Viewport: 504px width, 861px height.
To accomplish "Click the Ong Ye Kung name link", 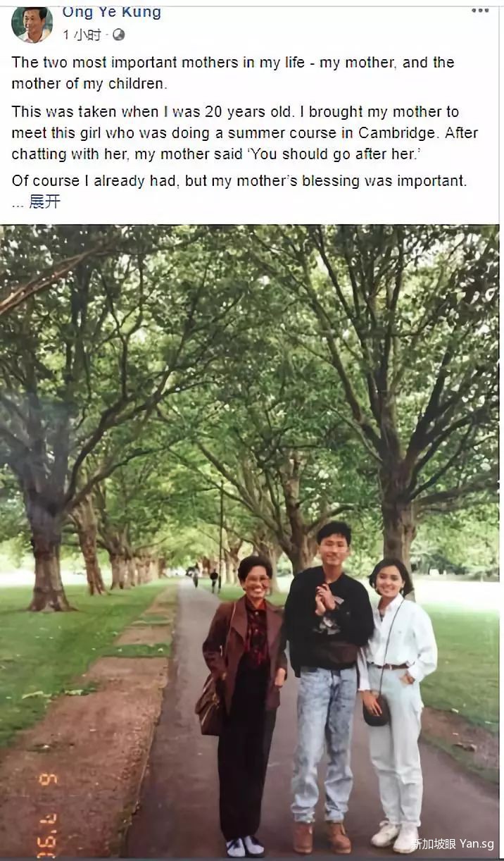I will pos(112,13).
